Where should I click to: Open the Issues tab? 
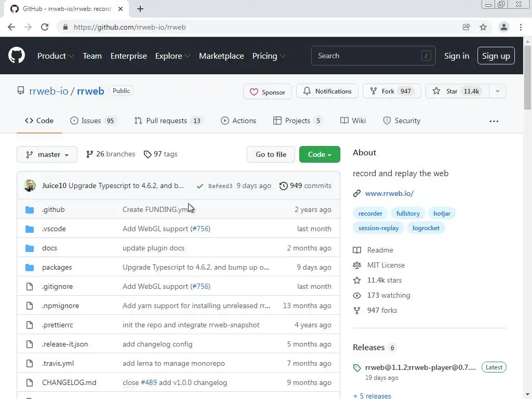pos(93,121)
